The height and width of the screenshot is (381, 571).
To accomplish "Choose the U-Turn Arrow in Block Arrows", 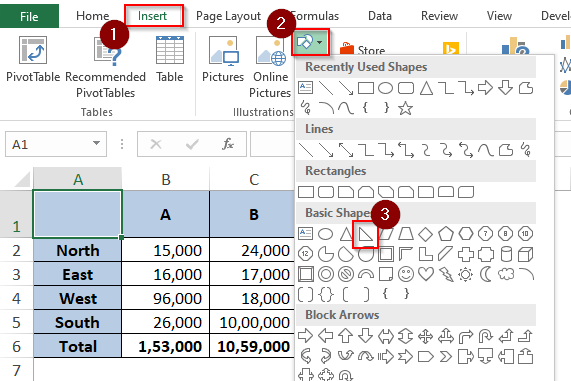I will (x=485, y=336).
